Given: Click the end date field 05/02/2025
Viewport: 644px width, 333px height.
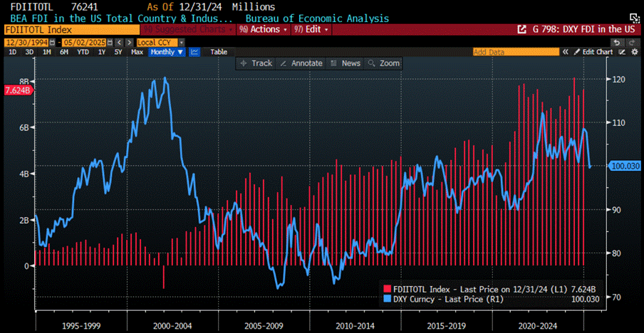Looking at the screenshot, I should click(84, 42).
